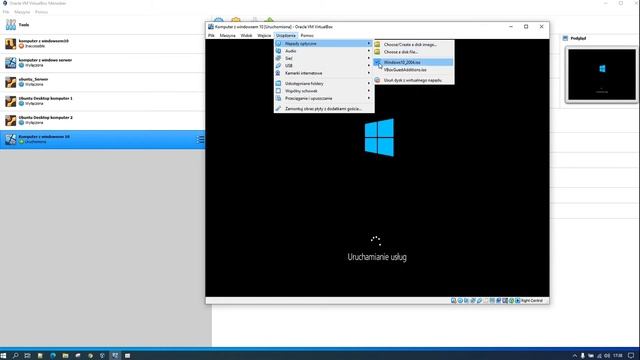The width and height of the screenshot is (640, 360).
Task: Click the USB plug icon in menu
Action: (x=278, y=66)
